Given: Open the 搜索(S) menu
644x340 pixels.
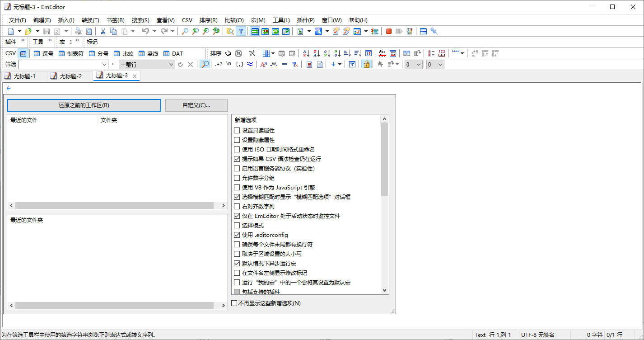Looking at the screenshot, I should [140, 20].
